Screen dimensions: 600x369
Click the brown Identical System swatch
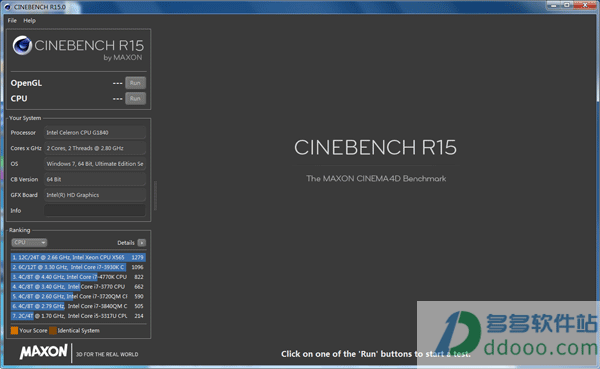coord(53,330)
